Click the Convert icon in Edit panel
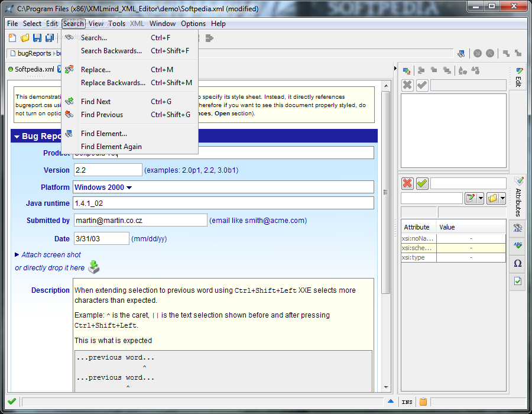Screen dimensions: 532x414 (x=462, y=70)
